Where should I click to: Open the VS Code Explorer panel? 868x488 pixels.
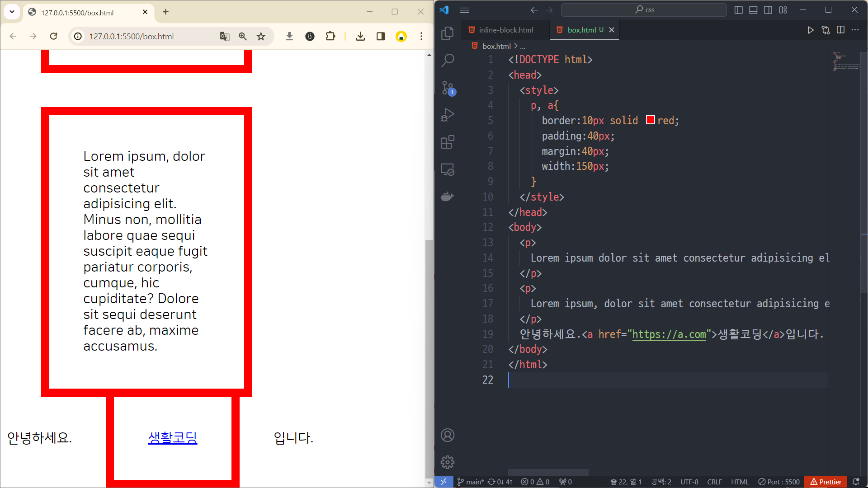[x=447, y=33]
